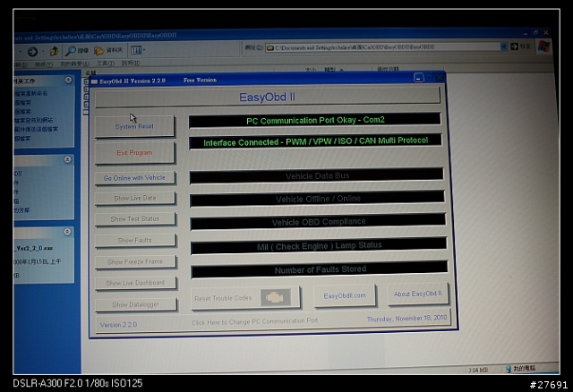Click the EasyObd II title bar window icon
Image resolution: width=573 pixels, height=392 pixels.
pos(94,81)
